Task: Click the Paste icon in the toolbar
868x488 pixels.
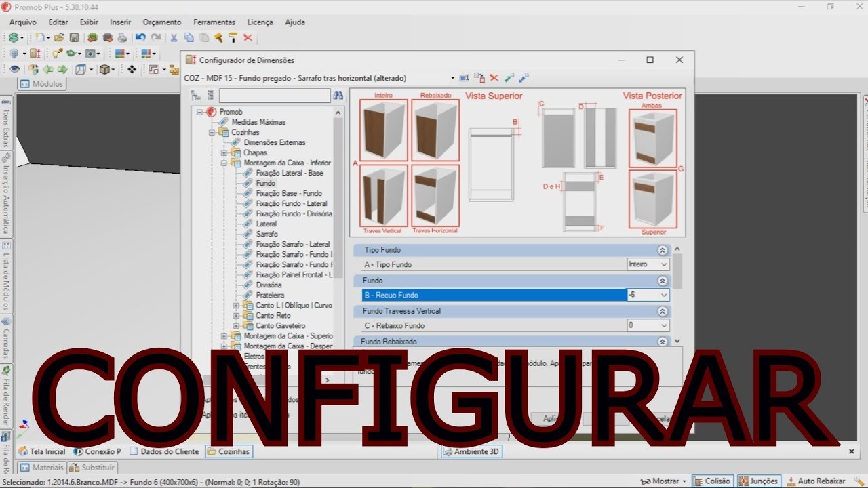Action: (x=203, y=38)
